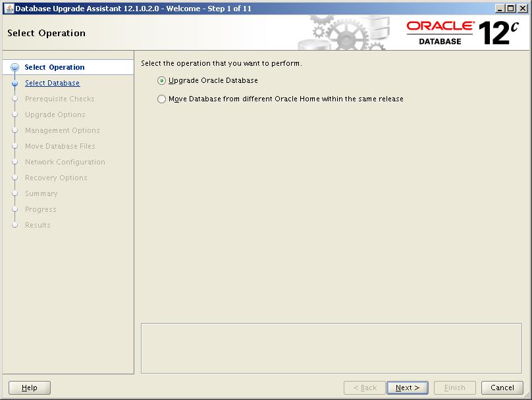Open the Help button

tap(30, 387)
